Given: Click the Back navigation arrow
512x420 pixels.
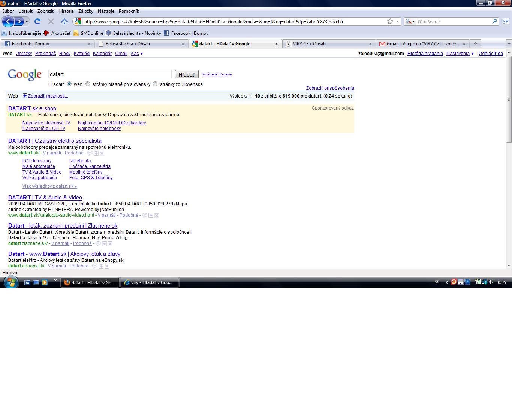Looking at the screenshot, I should pyautogui.click(x=8, y=21).
